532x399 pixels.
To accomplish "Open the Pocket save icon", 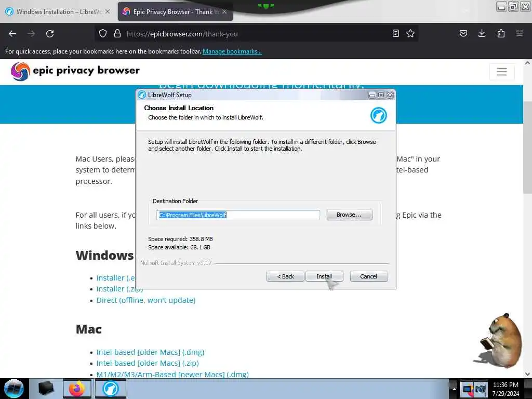I will pos(463,33).
